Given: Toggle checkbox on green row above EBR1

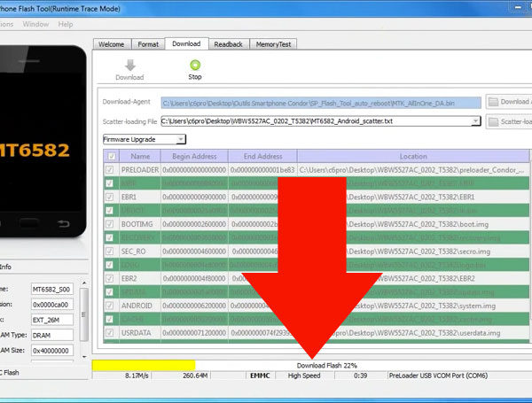Looking at the screenshot, I should tap(109, 183).
